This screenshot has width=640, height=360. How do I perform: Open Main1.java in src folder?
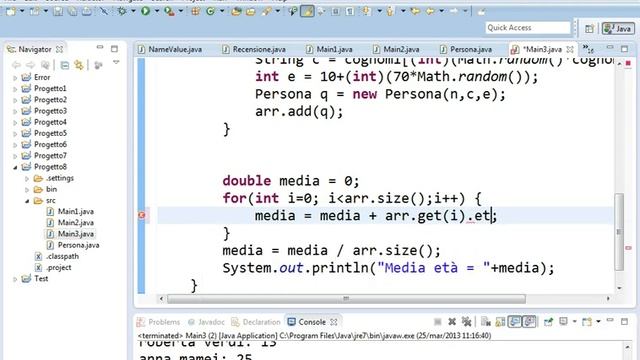click(76, 211)
